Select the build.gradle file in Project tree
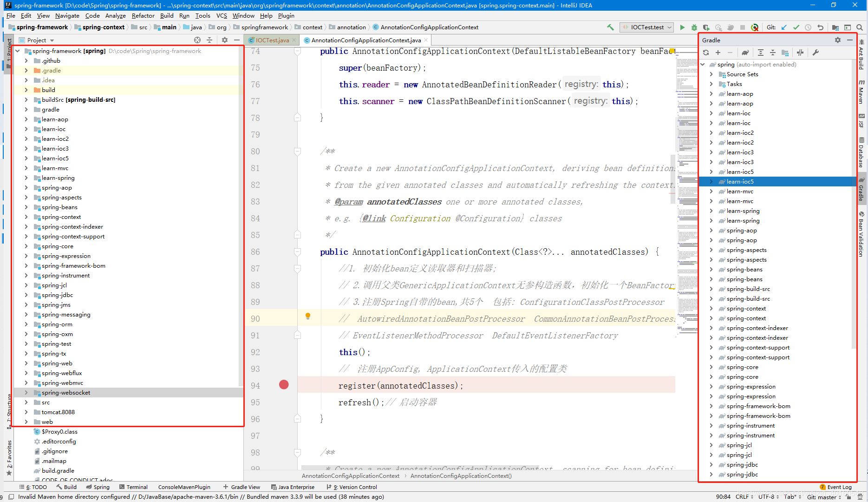The width and height of the screenshot is (868, 502). (58, 471)
